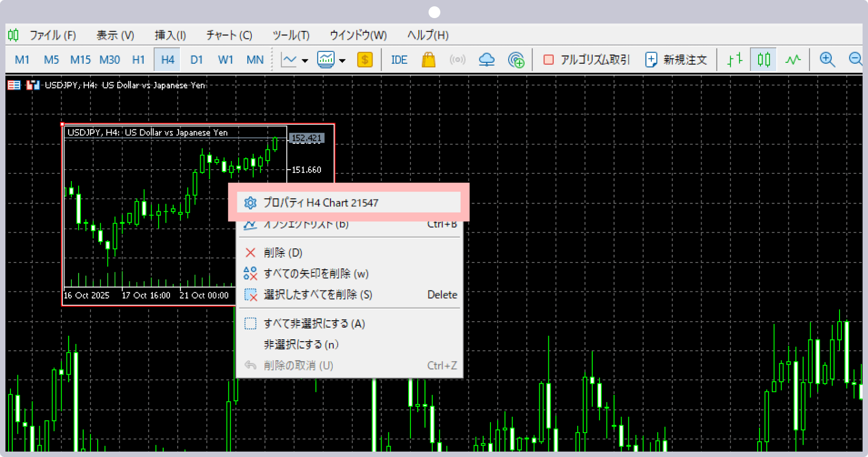Click the 152.421 price label
868x457 pixels.
(x=307, y=138)
